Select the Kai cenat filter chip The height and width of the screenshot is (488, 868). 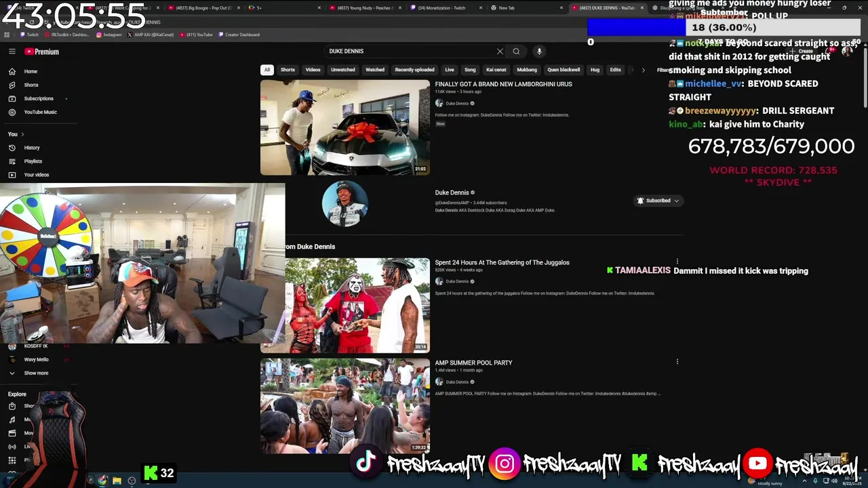pos(496,70)
